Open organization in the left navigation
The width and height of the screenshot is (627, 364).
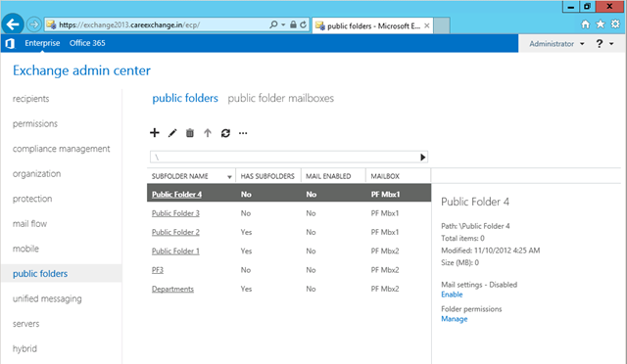pyautogui.click(x=37, y=174)
